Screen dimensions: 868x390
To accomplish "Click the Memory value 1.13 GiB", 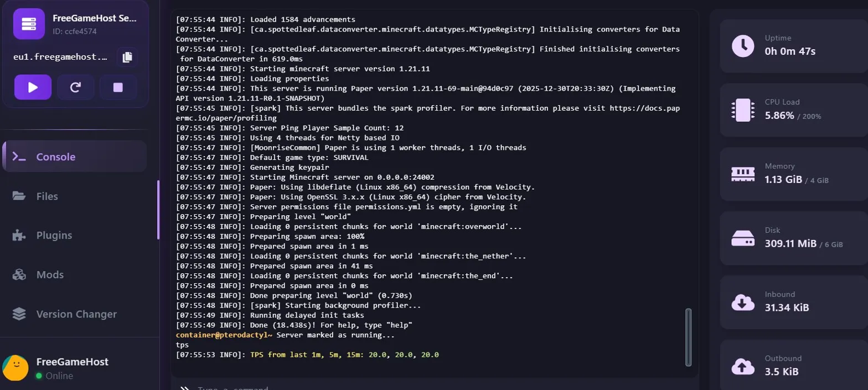I will tap(782, 180).
